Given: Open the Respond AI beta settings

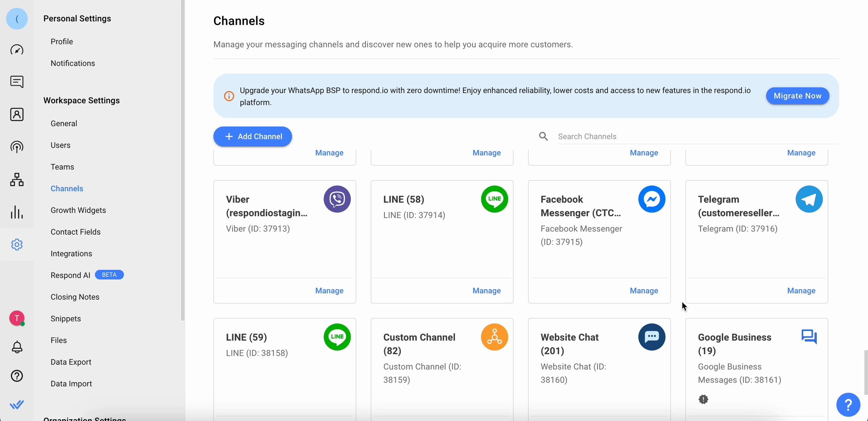Looking at the screenshot, I should [x=70, y=275].
